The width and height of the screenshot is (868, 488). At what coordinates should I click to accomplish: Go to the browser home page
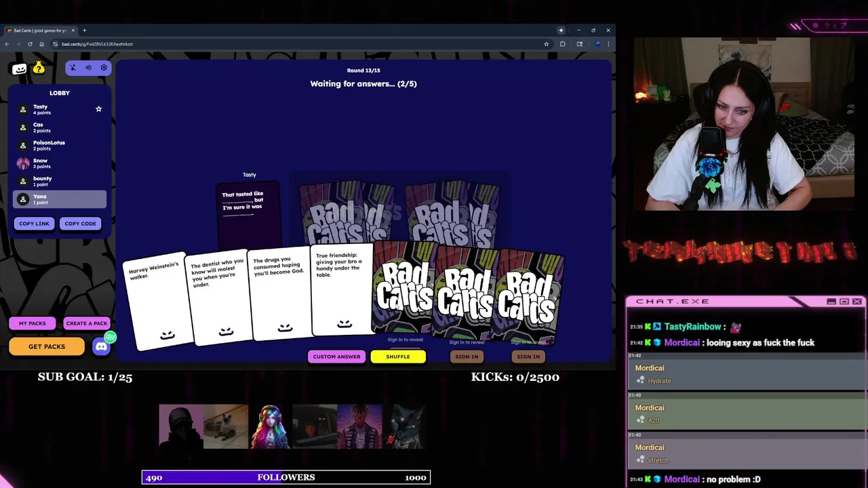pos(41,44)
